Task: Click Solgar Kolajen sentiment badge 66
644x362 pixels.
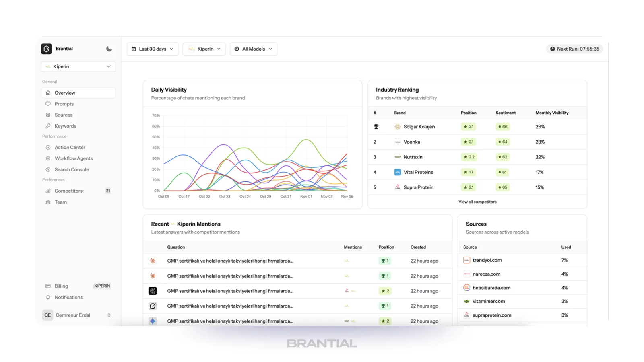Action: pyautogui.click(x=503, y=127)
